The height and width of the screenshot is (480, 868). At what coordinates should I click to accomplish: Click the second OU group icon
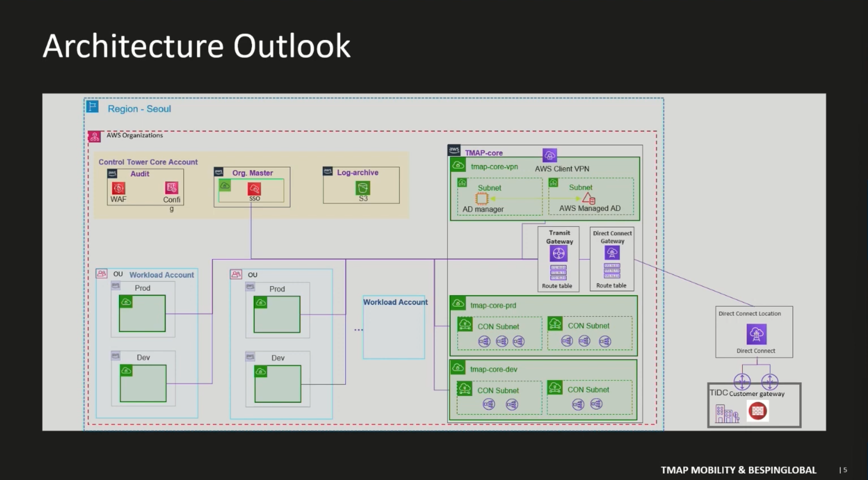click(x=236, y=274)
